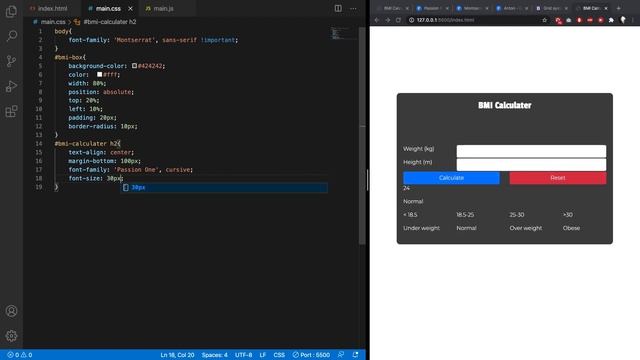
Task: Click the 18.5-25 range text
Action: 465,215
